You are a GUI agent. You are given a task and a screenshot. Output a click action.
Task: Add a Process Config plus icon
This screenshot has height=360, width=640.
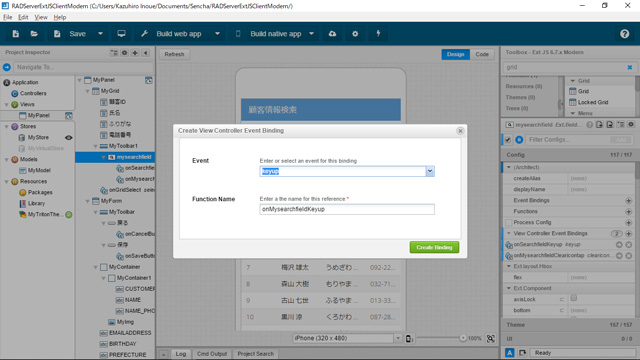tap(629, 223)
